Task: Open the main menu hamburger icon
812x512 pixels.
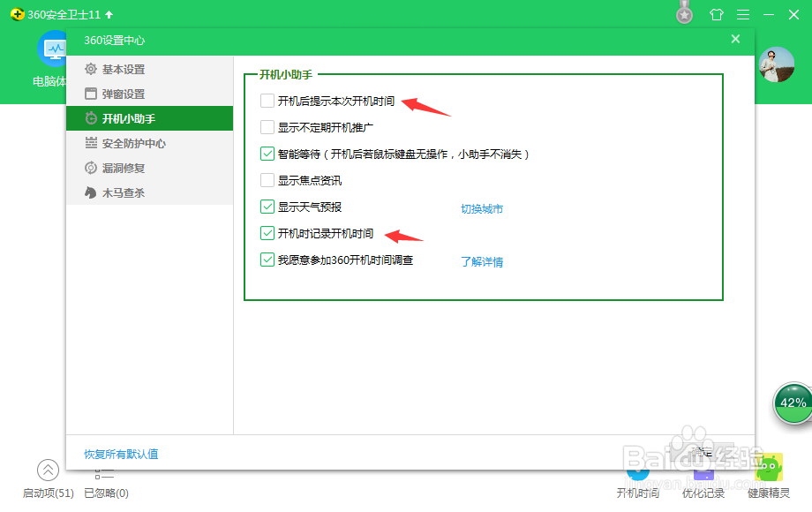Action: (743, 14)
